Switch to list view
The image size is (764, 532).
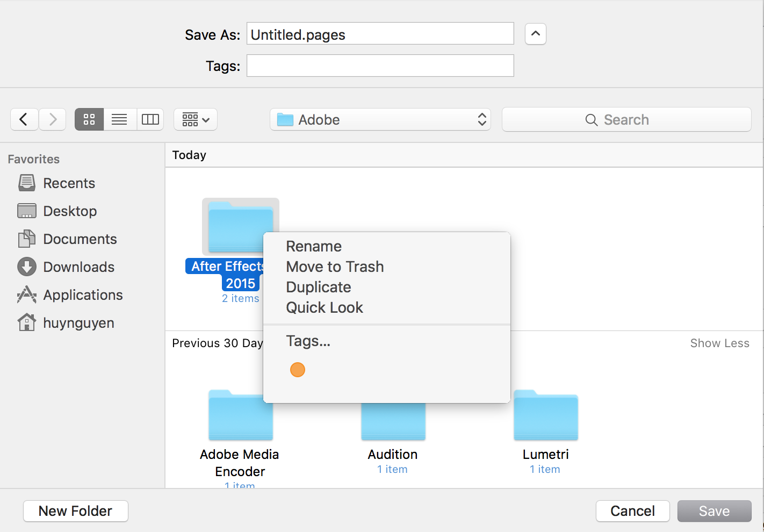click(x=119, y=119)
